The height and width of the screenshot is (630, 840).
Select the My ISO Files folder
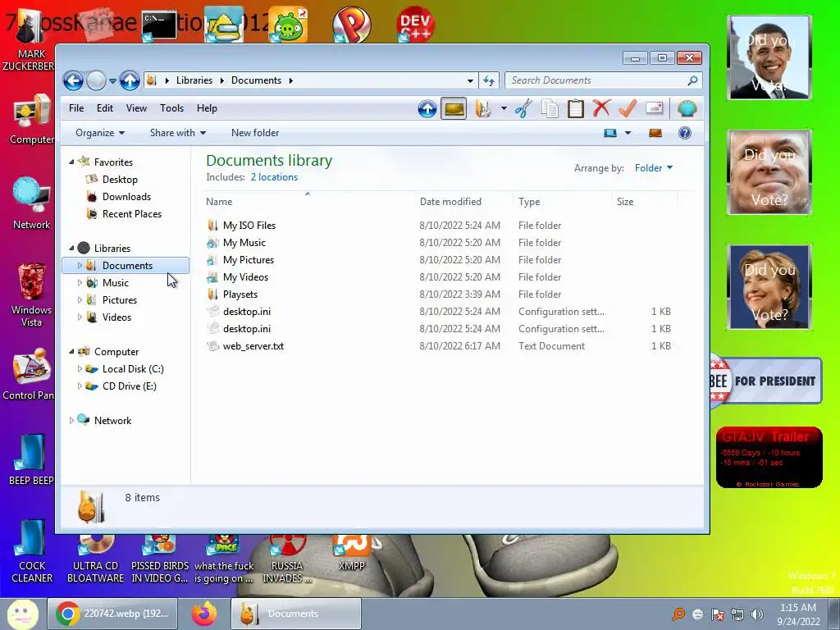point(249,226)
